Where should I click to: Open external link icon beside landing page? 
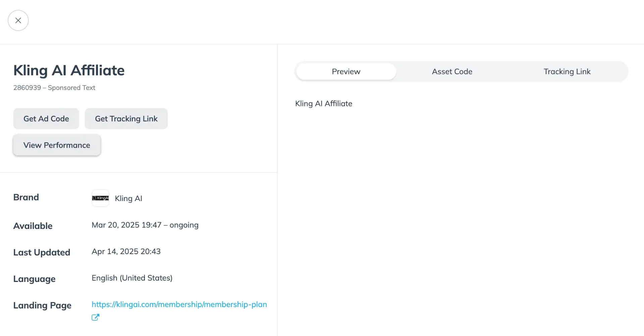point(96,317)
